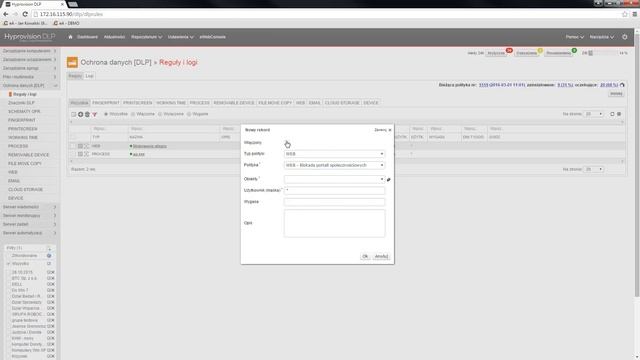Click the usage progress bar in the header

point(602,53)
